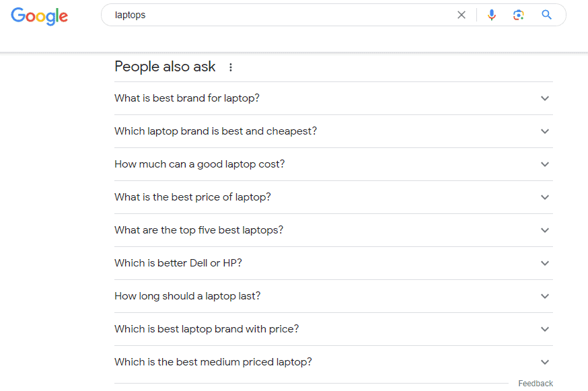
Task: Clear the search box with the X icon
Action: [x=462, y=14]
